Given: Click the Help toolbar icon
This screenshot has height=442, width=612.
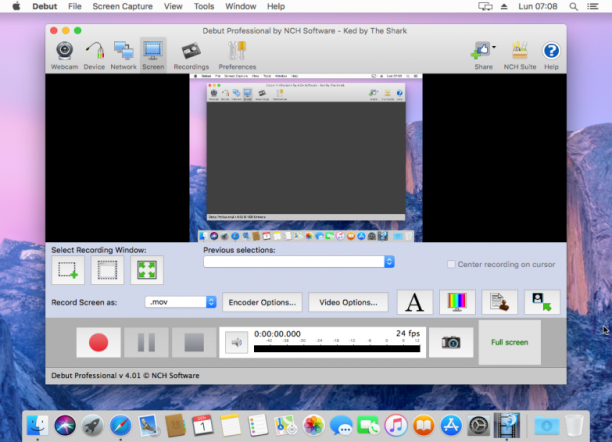Looking at the screenshot, I should click(x=551, y=55).
